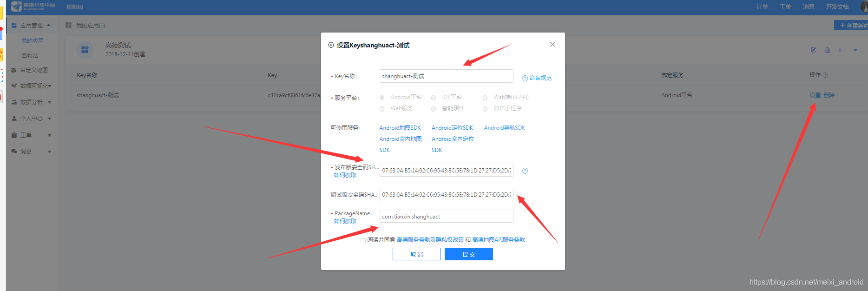
Task: Open 高德地图API服务条款 link
Action: (x=499, y=240)
